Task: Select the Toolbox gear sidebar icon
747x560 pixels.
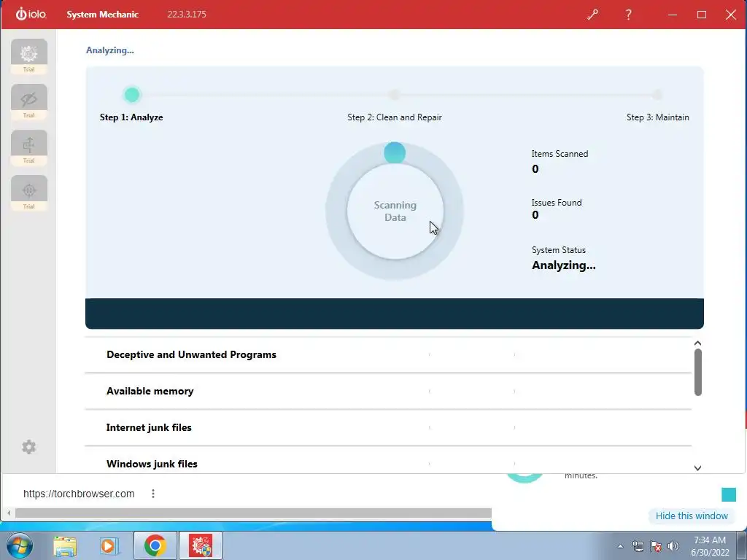Action: point(29,56)
